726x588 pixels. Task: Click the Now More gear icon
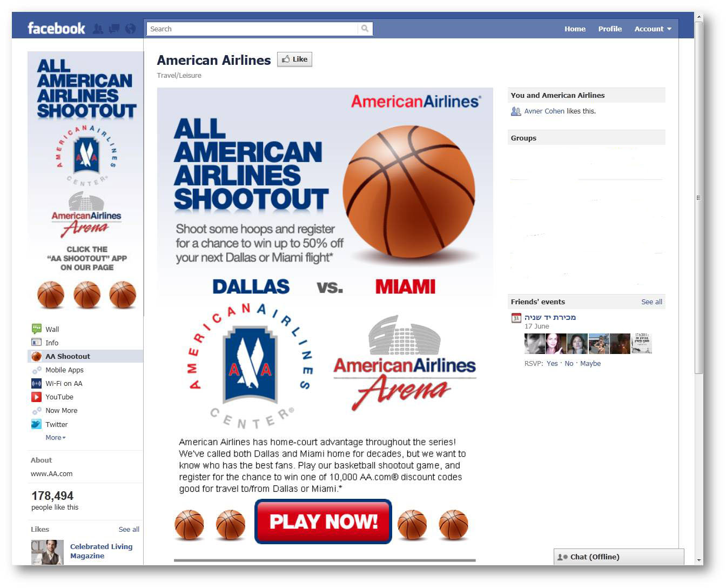point(37,411)
